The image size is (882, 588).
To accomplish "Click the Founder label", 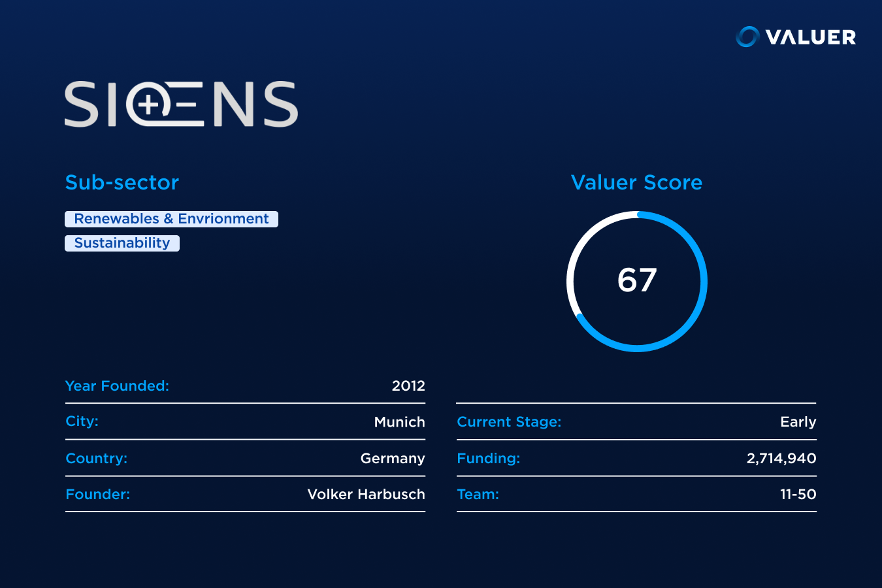I will [x=97, y=495].
